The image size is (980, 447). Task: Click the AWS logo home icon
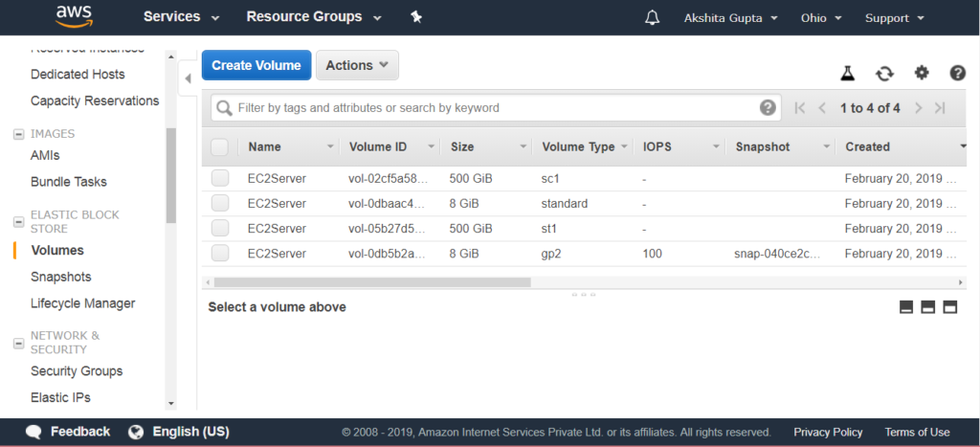(x=74, y=17)
